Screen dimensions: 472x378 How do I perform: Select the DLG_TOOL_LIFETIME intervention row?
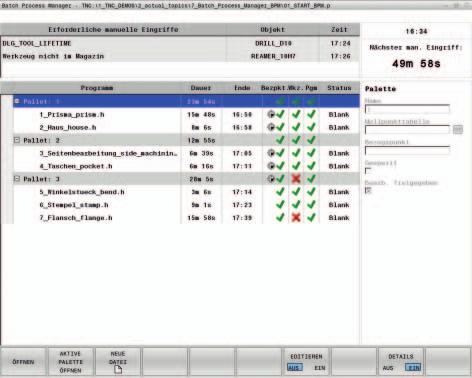[180, 43]
